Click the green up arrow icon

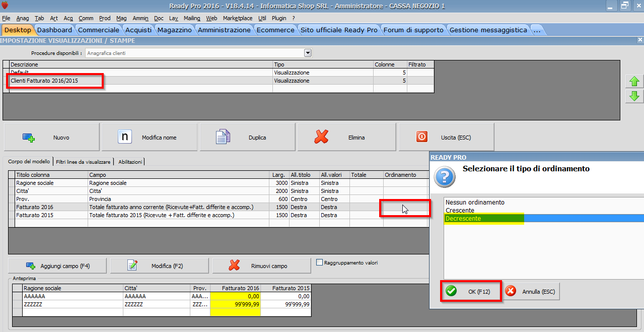[x=634, y=81]
